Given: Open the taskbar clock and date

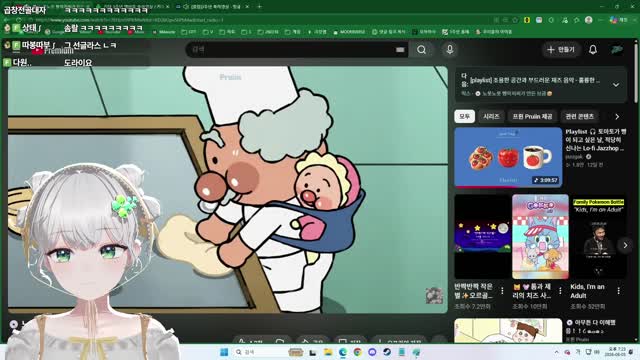Looking at the screenshot, I should tap(616, 352).
